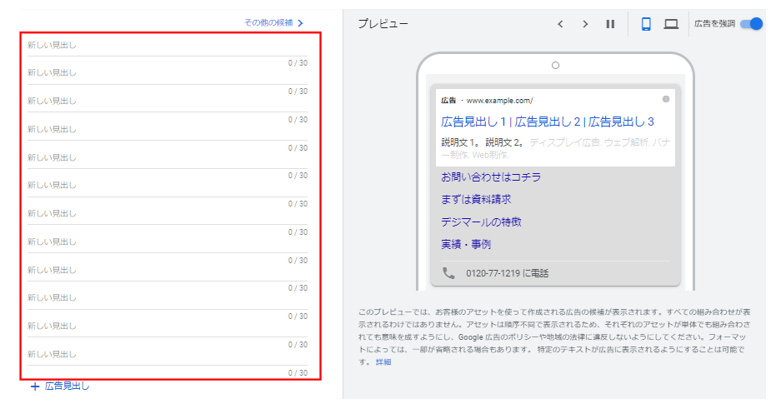This screenshot has height=405, width=774.
Task: Expand the その他の候補 chevron arrow
Action: [301, 23]
